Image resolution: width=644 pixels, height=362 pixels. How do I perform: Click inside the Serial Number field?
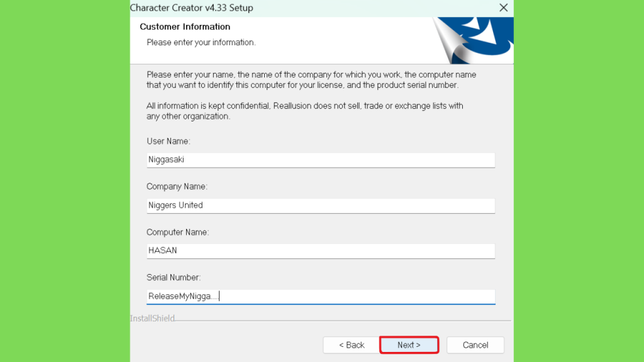321,297
